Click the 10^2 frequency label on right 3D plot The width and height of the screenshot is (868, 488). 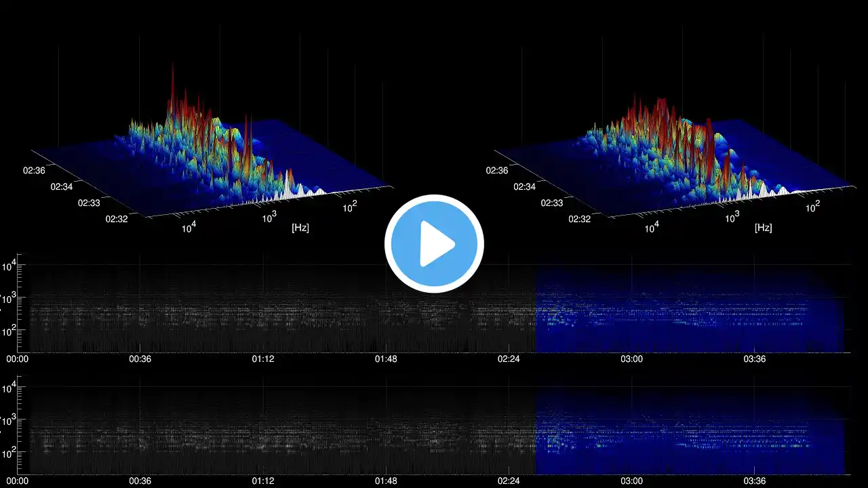tap(812, 206)
